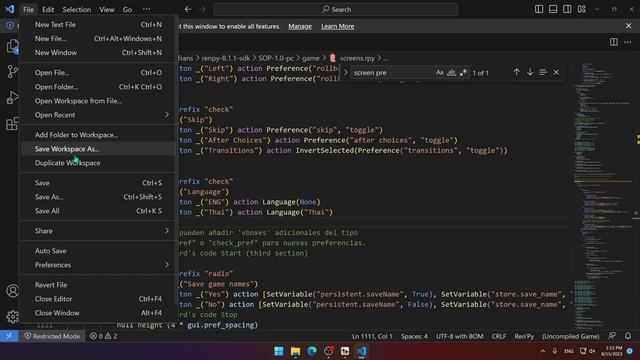
Task: Open File Explorer from the taskbar
Action: [x=296, y=351]
